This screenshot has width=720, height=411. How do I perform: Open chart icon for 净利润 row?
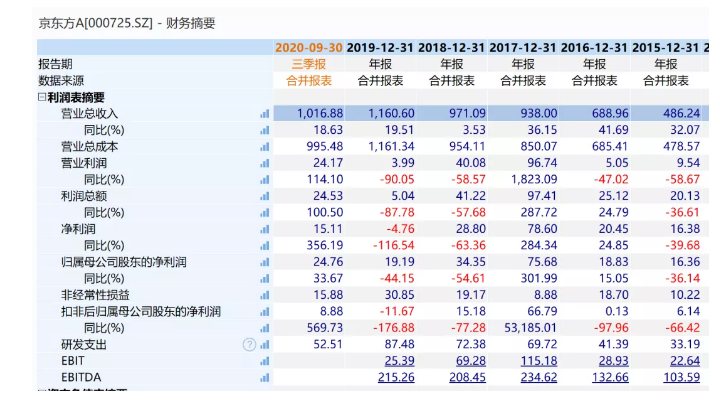point(264,230)
